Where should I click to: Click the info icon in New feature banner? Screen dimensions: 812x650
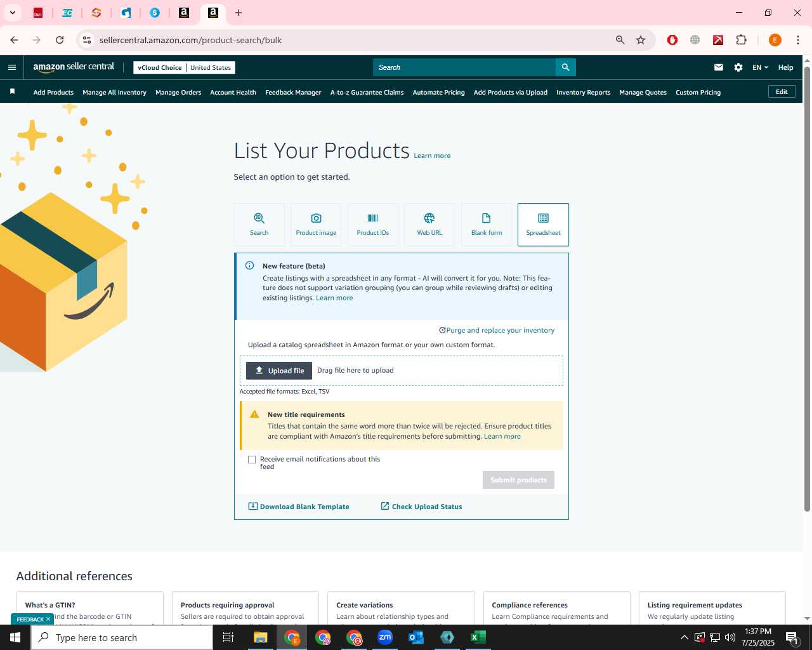point(250,266)
